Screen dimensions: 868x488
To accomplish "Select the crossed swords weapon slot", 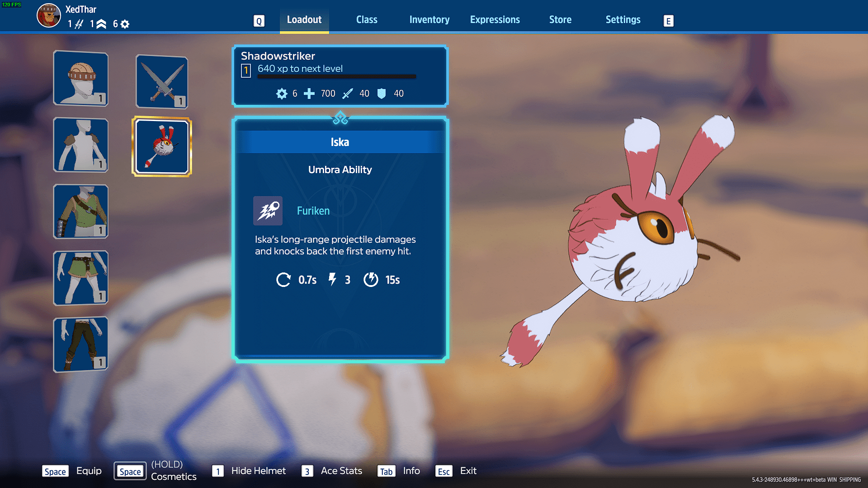I will [x=162, y=82].
